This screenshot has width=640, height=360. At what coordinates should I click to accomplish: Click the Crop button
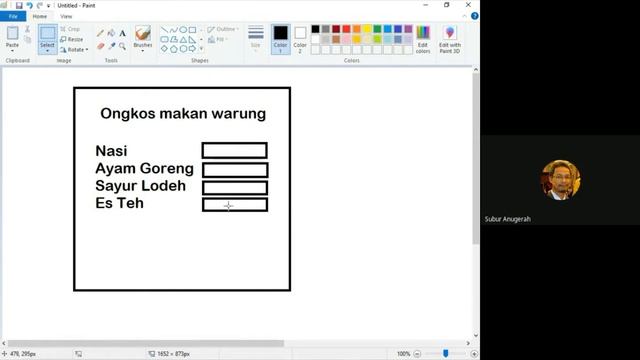[70, 29]
